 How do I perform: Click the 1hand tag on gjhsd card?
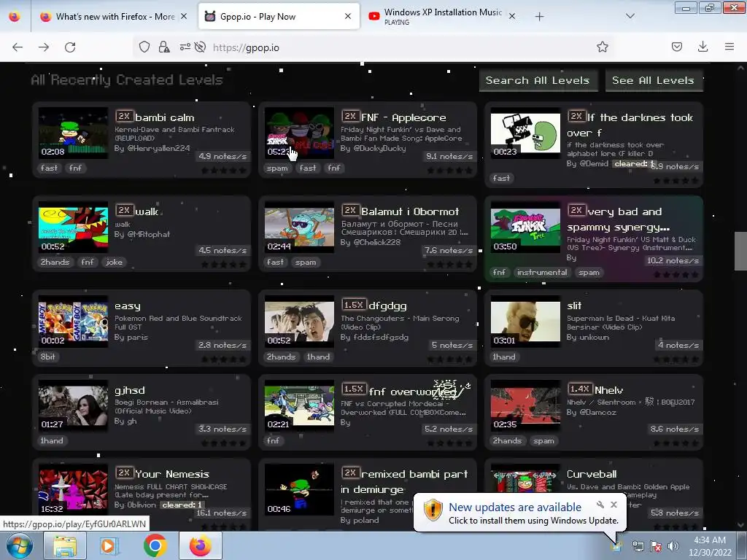(52, 441)
